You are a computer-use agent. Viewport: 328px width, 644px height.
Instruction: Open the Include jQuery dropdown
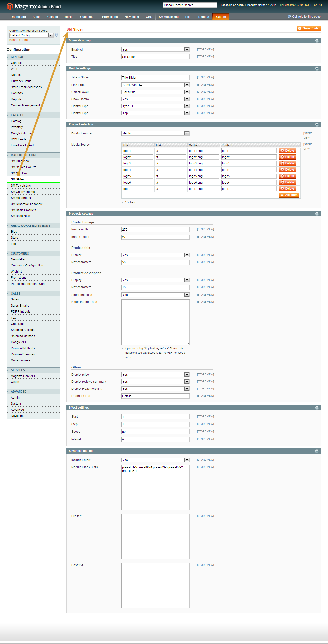155,460
